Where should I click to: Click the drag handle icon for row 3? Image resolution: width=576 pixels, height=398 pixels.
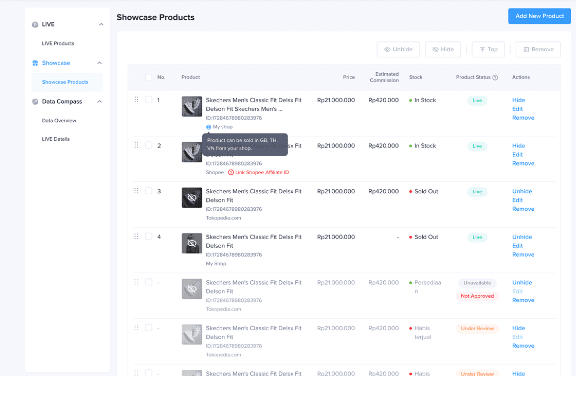point(136,191)
